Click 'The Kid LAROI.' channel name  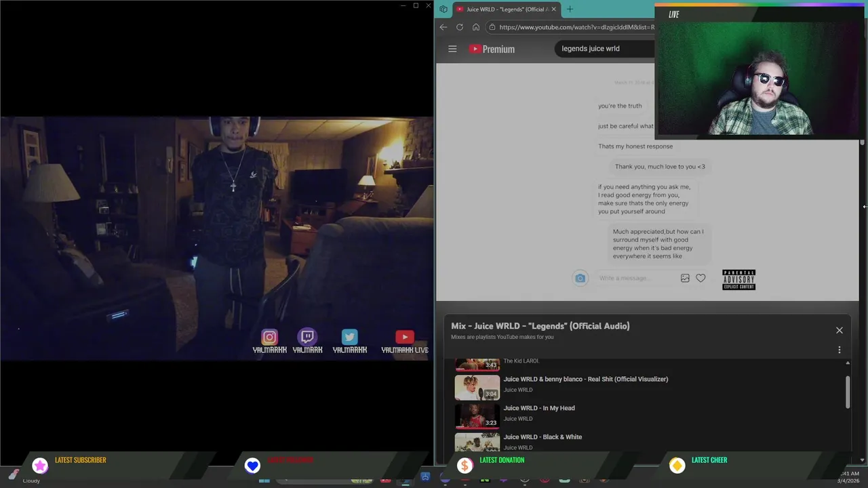(x=521, y=361)
